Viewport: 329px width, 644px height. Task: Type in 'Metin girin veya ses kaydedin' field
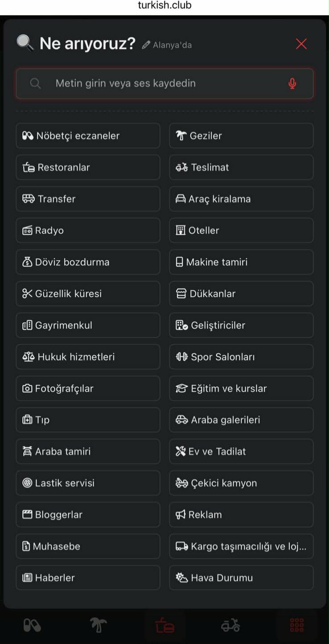[x=165, y=83]
